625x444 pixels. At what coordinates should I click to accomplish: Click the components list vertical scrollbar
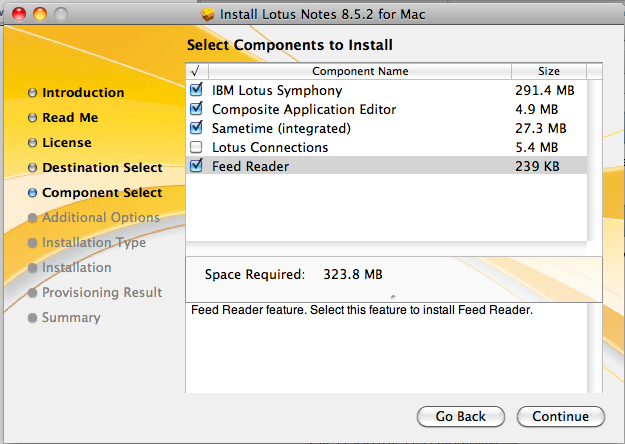[594, 160]
